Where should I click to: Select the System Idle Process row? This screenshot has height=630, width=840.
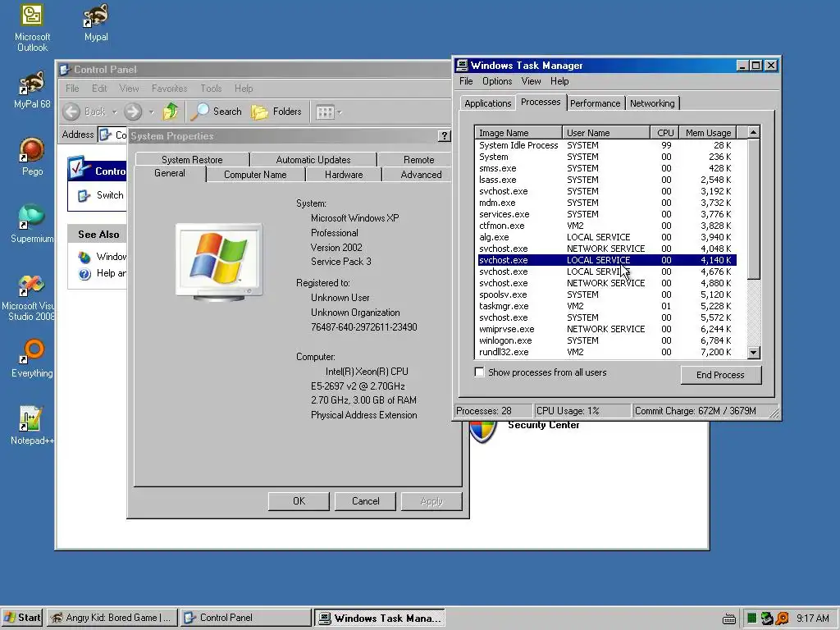(606, 145)
